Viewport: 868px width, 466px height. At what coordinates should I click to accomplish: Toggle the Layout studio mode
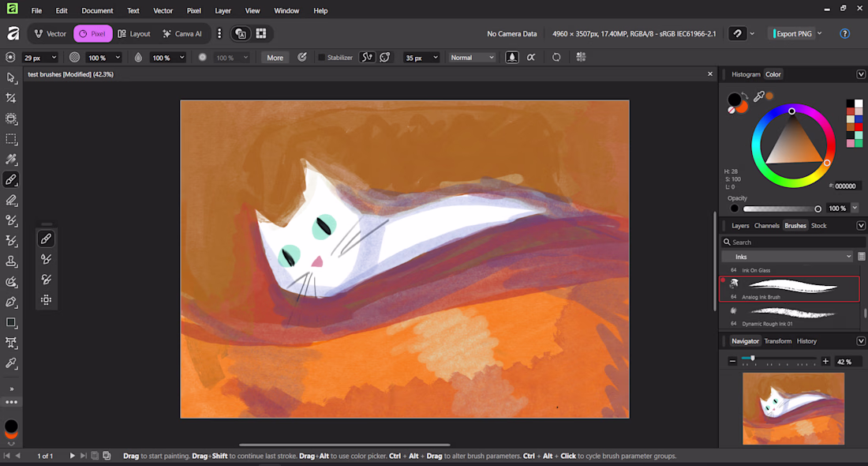click(x=133, y=34)
